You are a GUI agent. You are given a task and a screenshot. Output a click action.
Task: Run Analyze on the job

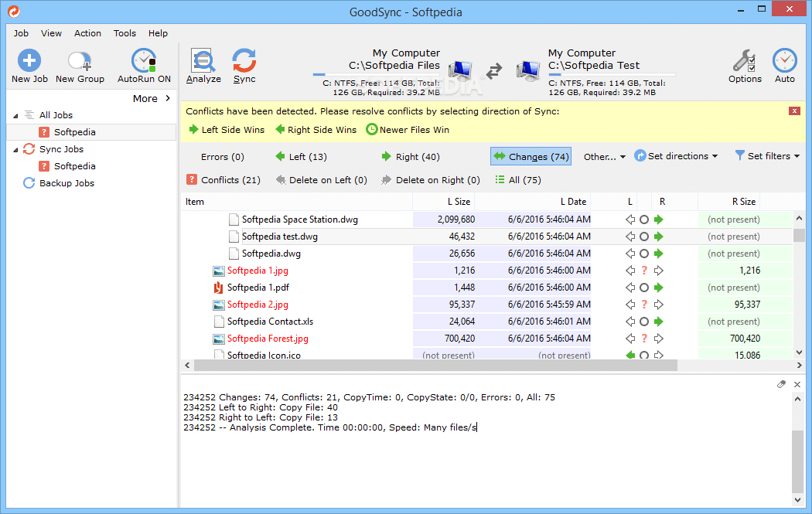pyautogui.click(x=203, y=62)
